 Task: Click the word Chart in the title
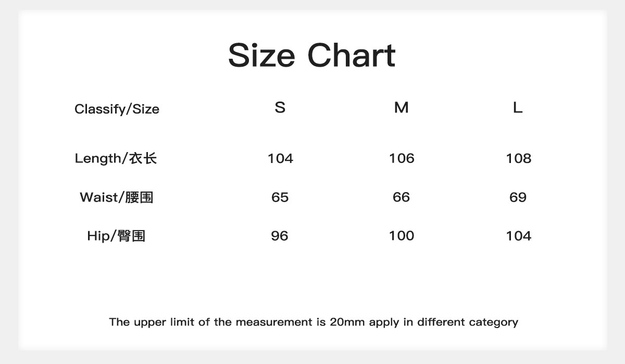[351, 55]
